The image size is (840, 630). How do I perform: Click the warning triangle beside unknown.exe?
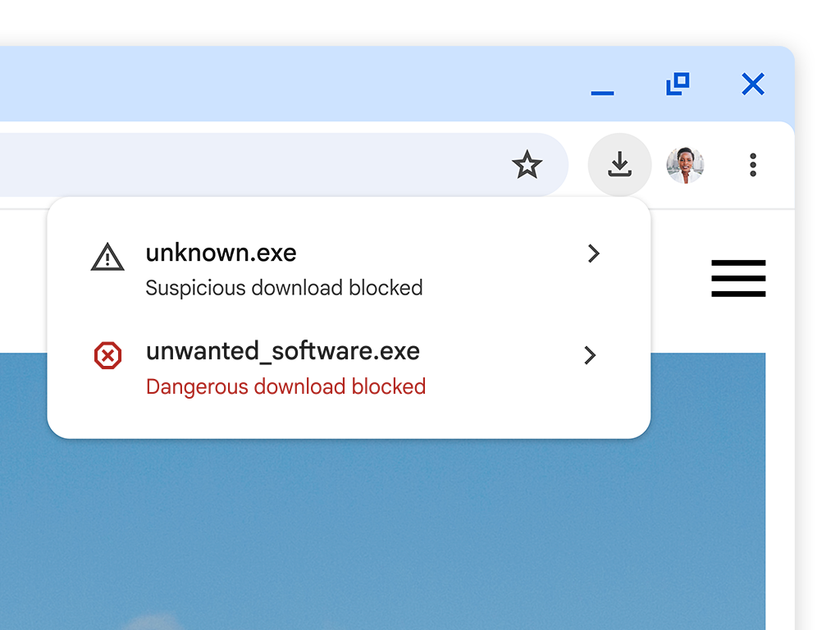click(x=107, y=258)
